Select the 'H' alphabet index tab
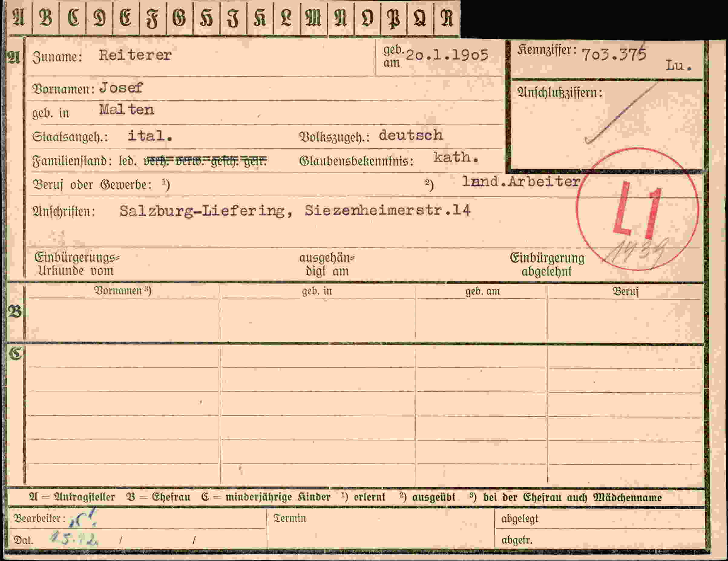Viewport: 728px width, 561px height. [x=206, y=17]
